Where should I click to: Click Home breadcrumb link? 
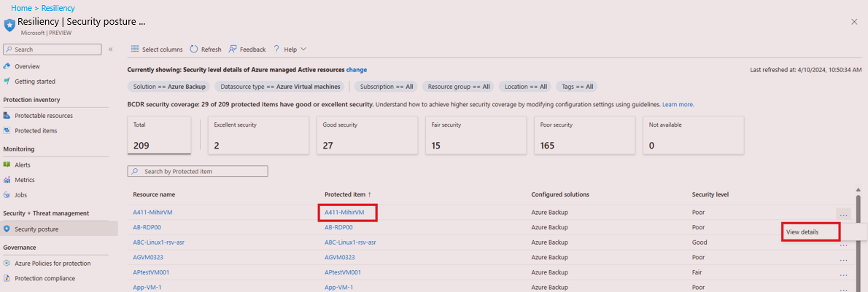21,8
